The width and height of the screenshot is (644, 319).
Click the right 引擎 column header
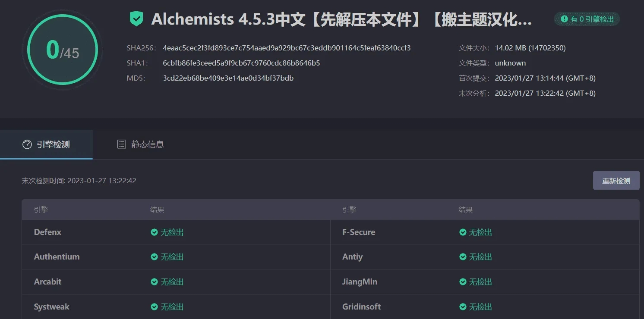click(x=349, y=210)
